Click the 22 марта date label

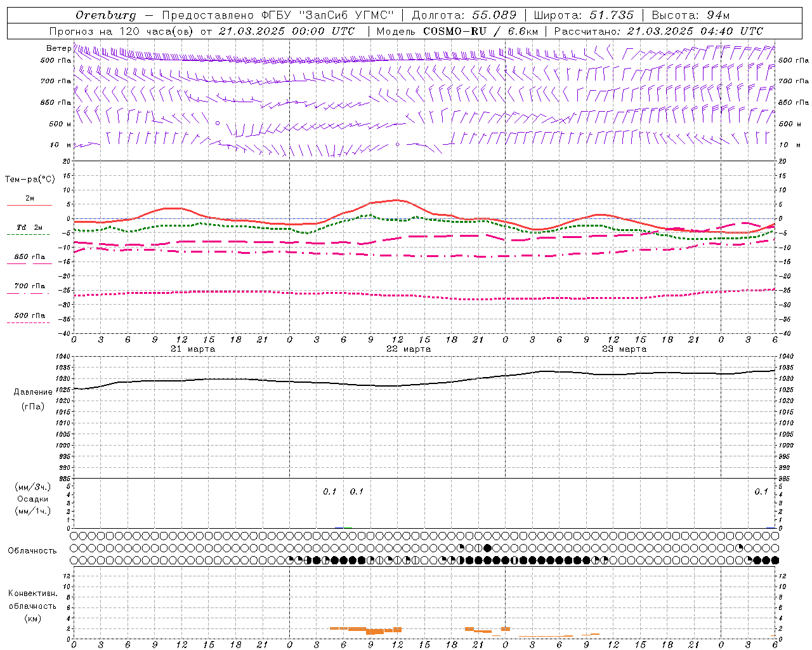(x=409, y=349)
